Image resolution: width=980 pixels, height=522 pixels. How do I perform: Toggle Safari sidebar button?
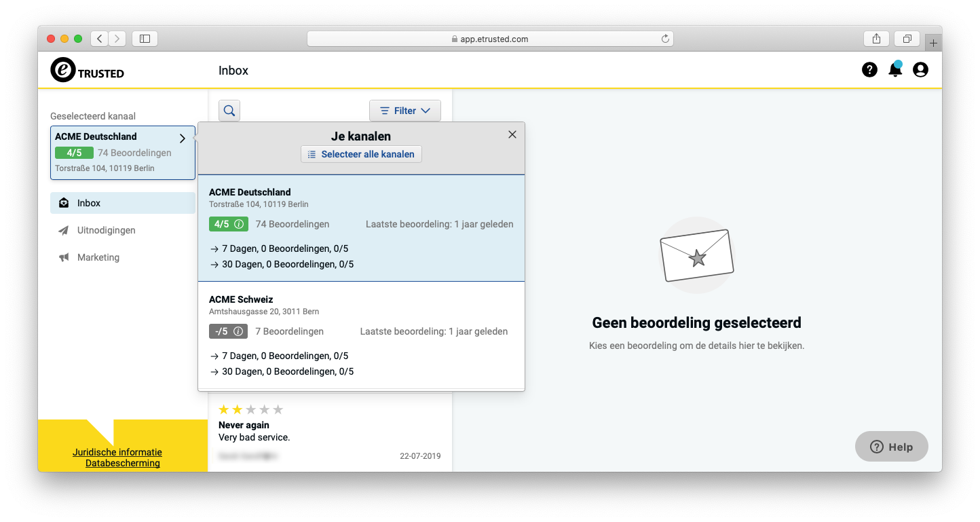pyautogui.click(x=145, y=39)
